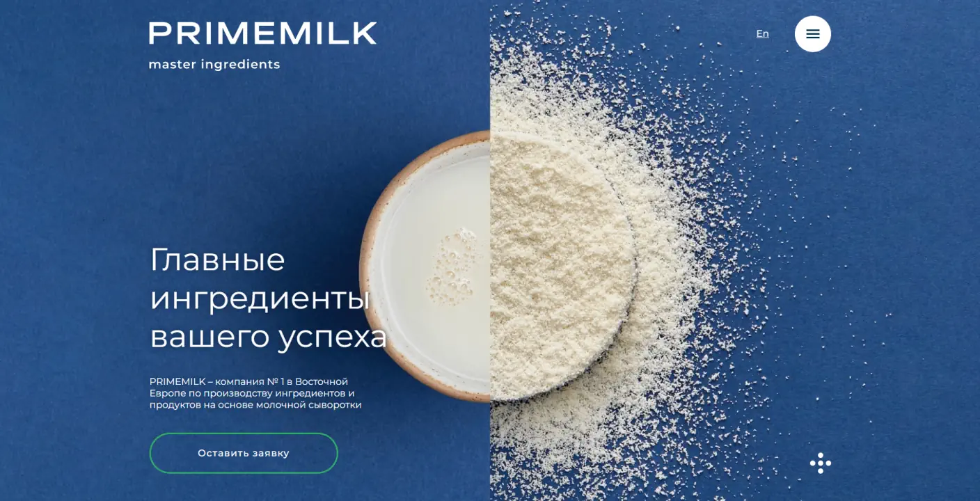Open the round hamburger menu button
This screenshot has height=501, width=980.
pos(813,34)
